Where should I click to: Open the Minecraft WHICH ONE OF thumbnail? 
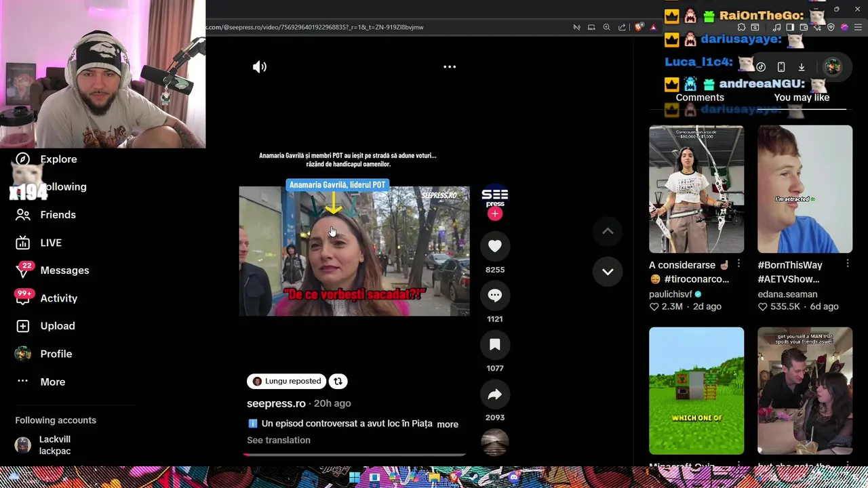coord(696,390)
